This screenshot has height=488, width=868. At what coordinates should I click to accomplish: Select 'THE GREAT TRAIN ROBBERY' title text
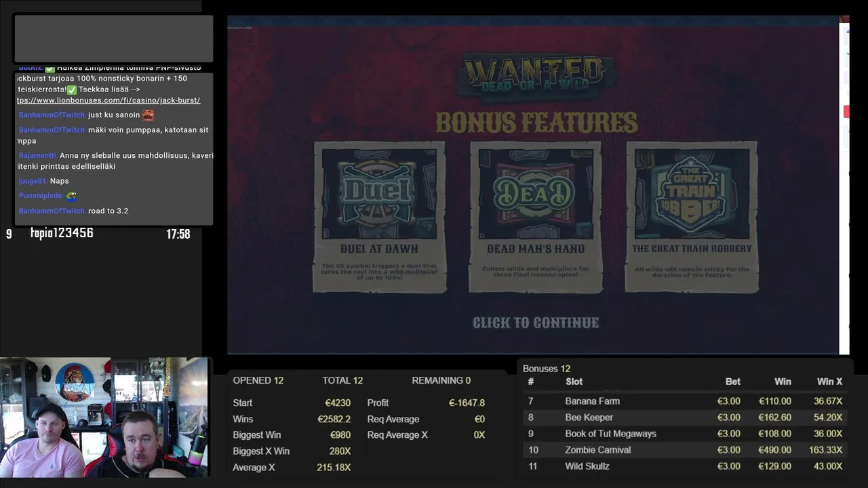(x=692, y=249)
